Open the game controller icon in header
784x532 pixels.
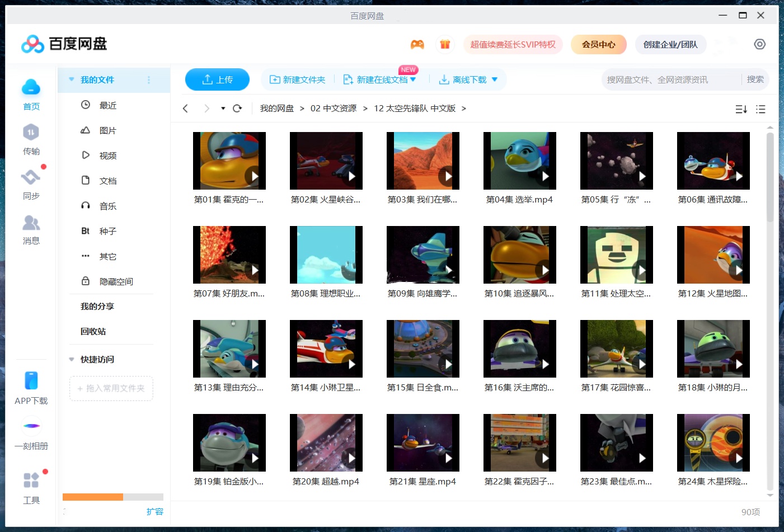417,44
